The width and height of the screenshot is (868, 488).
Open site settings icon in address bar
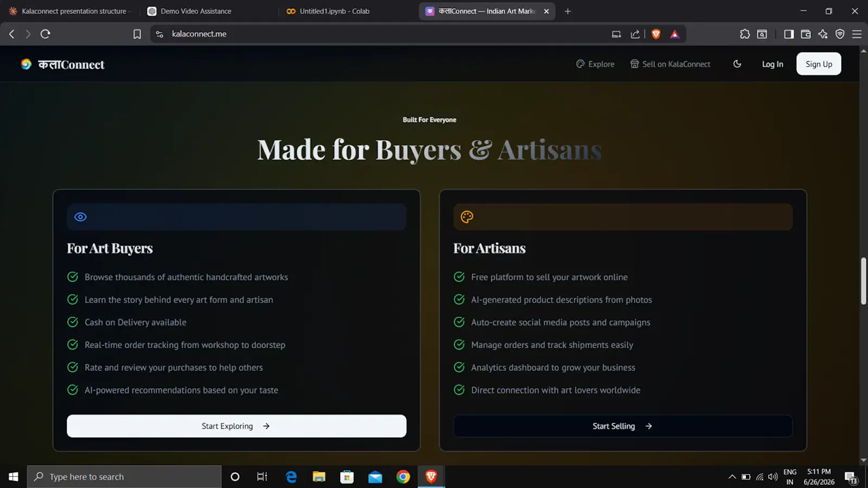pyautogui.click(x=159, y=34)
